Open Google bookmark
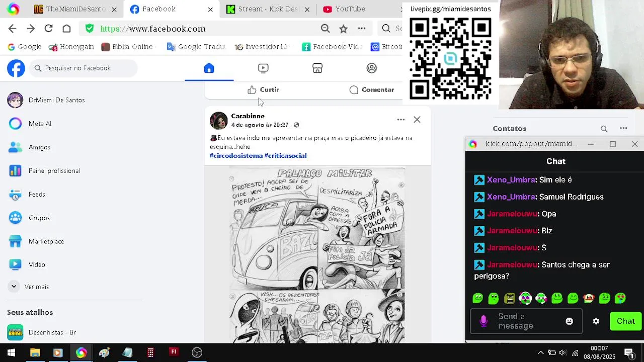Screen dimensions: 644x362 [x=24, y=47]
